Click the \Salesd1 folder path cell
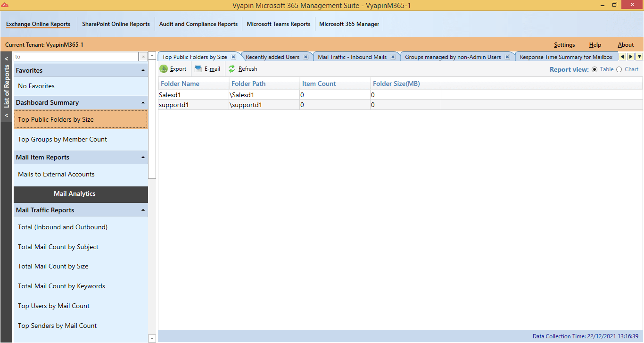 coord(264,95)
